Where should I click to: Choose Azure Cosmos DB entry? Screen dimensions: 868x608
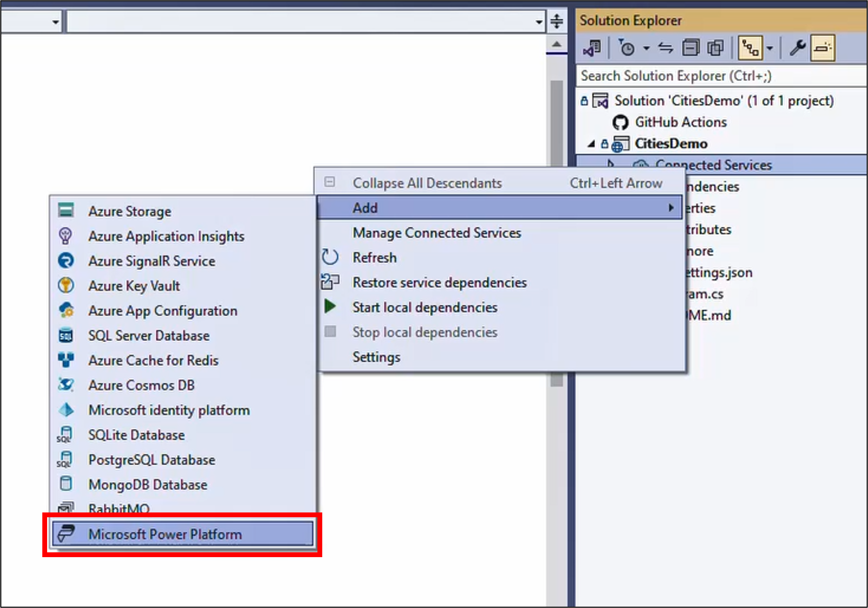[x=183, y=385]
